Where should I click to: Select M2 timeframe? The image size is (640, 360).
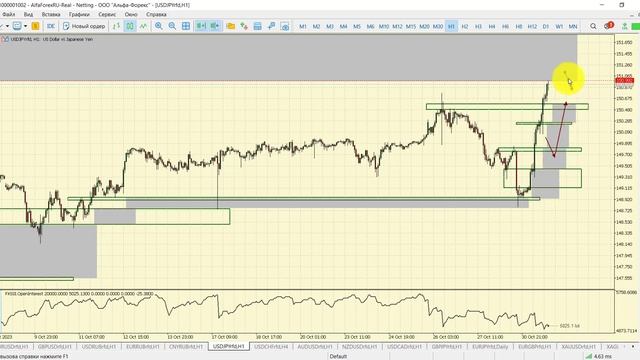316,26
